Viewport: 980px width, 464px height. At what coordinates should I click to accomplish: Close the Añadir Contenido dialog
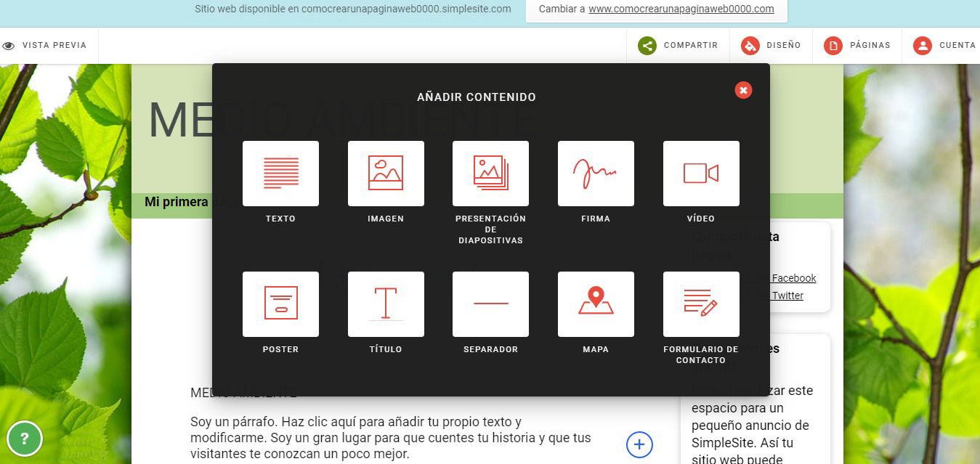point(743,90)
